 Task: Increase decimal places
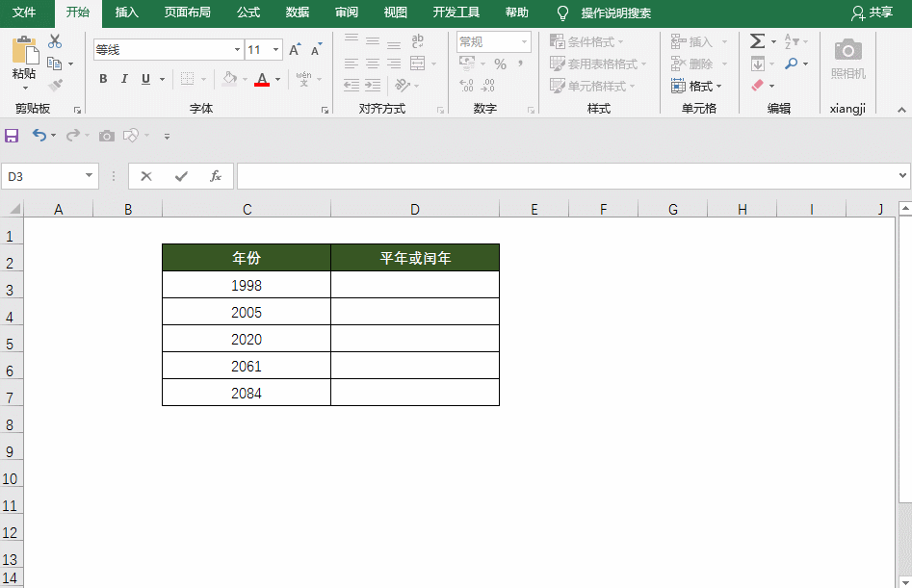467,86
